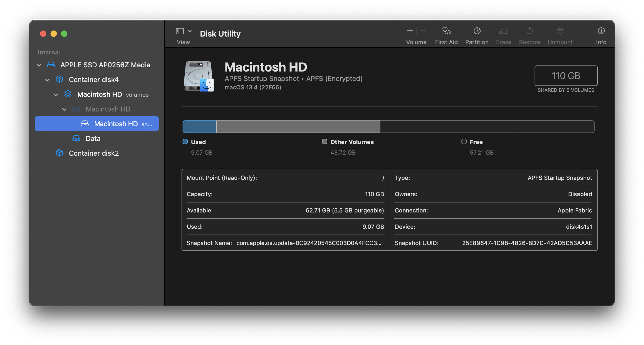
Task: Click the Restore arrow icon
Action: (x=530, y=31)
